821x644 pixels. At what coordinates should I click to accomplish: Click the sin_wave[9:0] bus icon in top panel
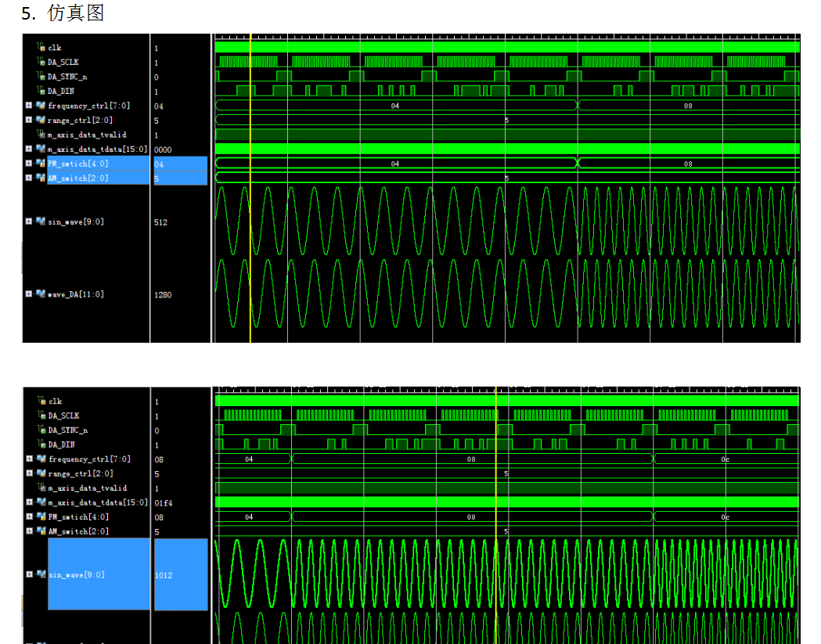tap(41, 221)
